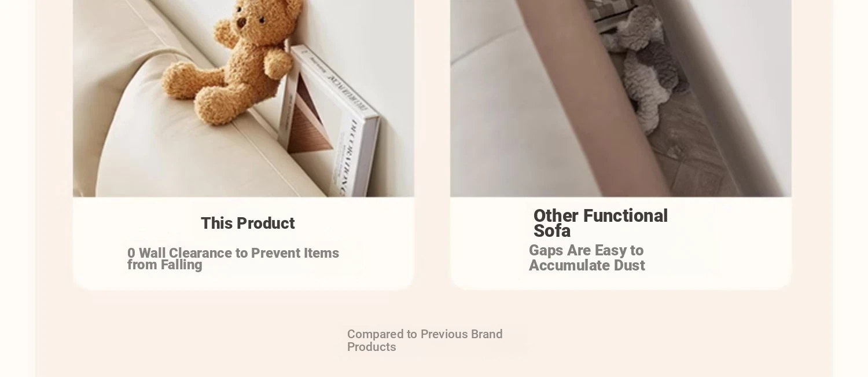Screen dimensions: 868x377
Task: Click the 'This Product' heading
Action: pos(248,224)
